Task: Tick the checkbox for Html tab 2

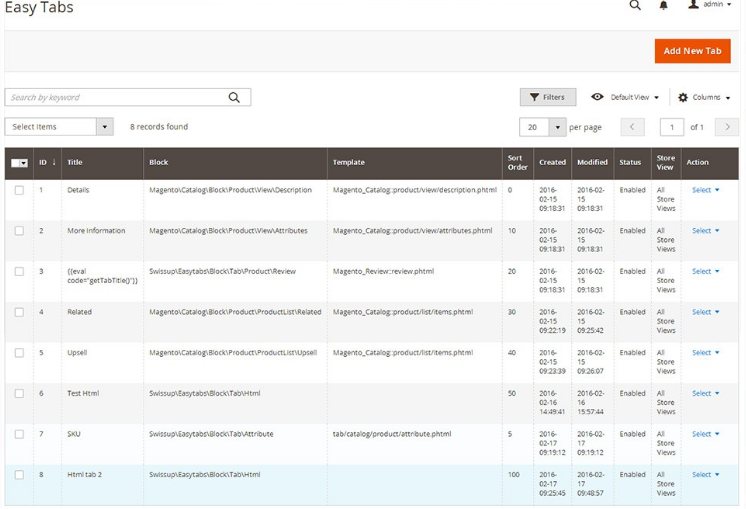Action: tap(19, 475)
